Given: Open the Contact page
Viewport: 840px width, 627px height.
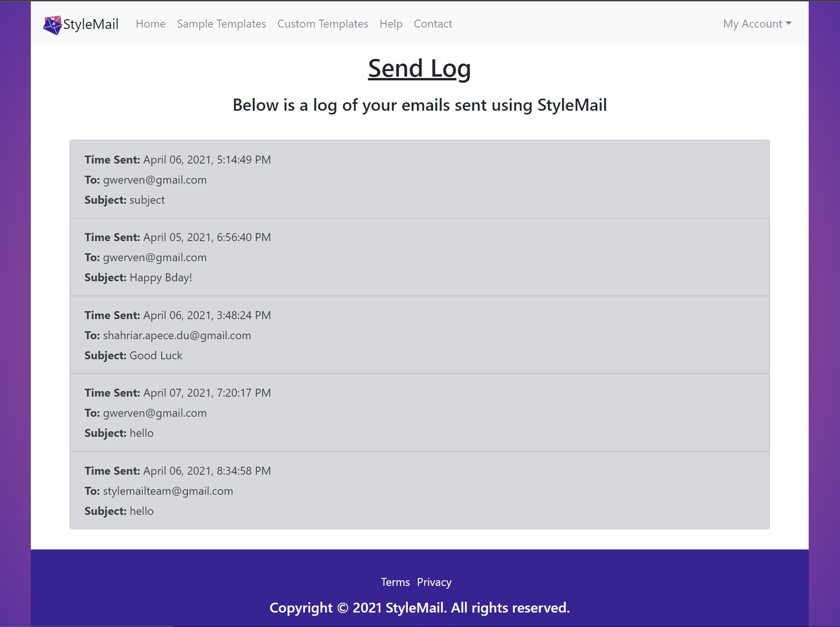Looking at the screenshot, I should (433, 24).
